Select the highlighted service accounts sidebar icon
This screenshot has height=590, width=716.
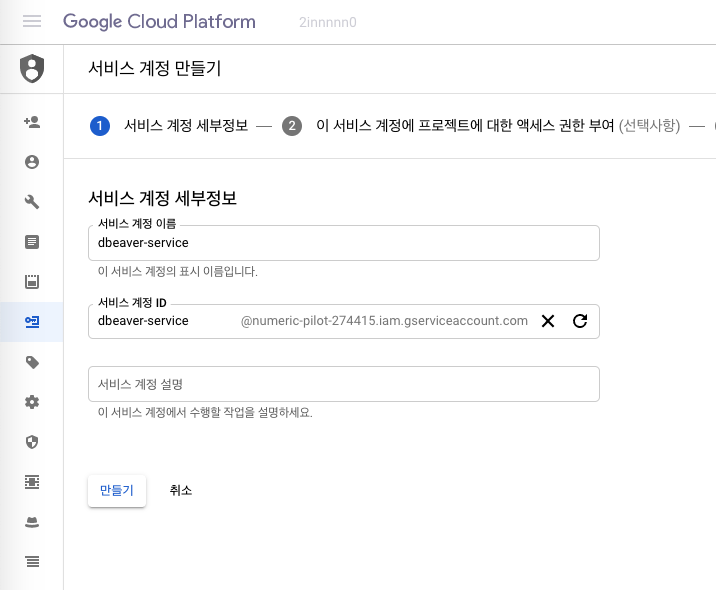tap(32, 322)
